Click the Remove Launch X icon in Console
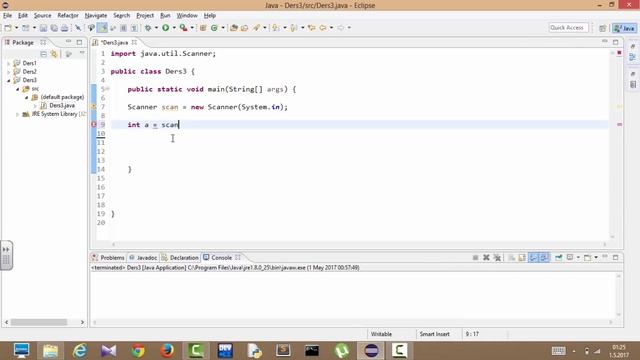The width and height of the screenshot is (640, 360). (x=486, y=258)
